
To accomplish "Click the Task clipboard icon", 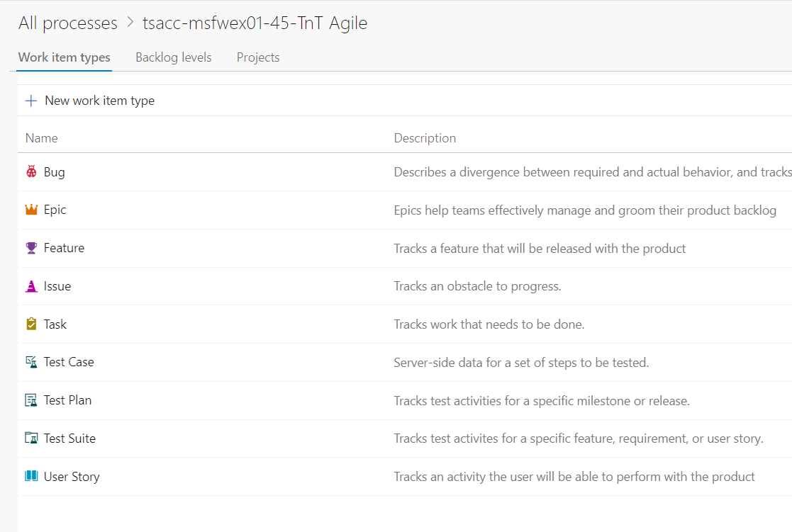I will 31,324.
